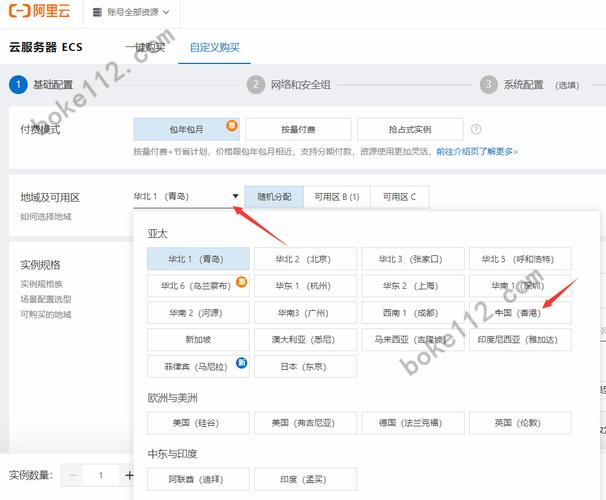Viewport: 606px width, 500px height.
Task: Open the account resources dropdown
Action: (131, 12)
